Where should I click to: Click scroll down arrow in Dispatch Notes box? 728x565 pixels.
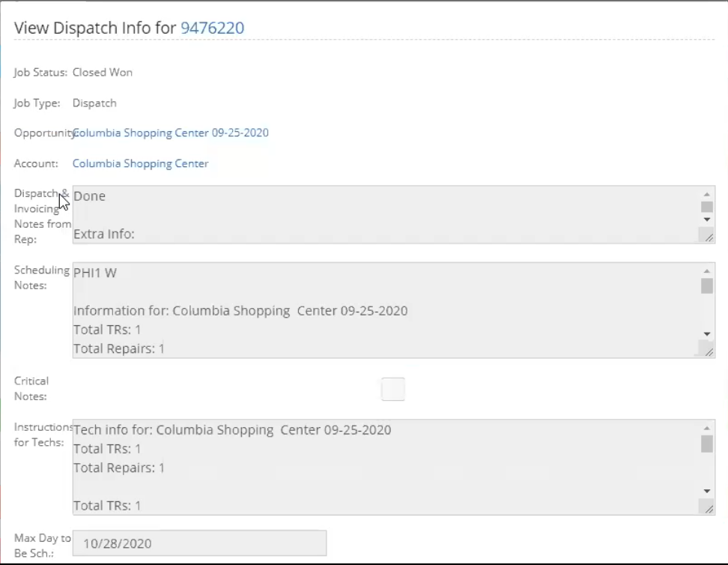706,220
